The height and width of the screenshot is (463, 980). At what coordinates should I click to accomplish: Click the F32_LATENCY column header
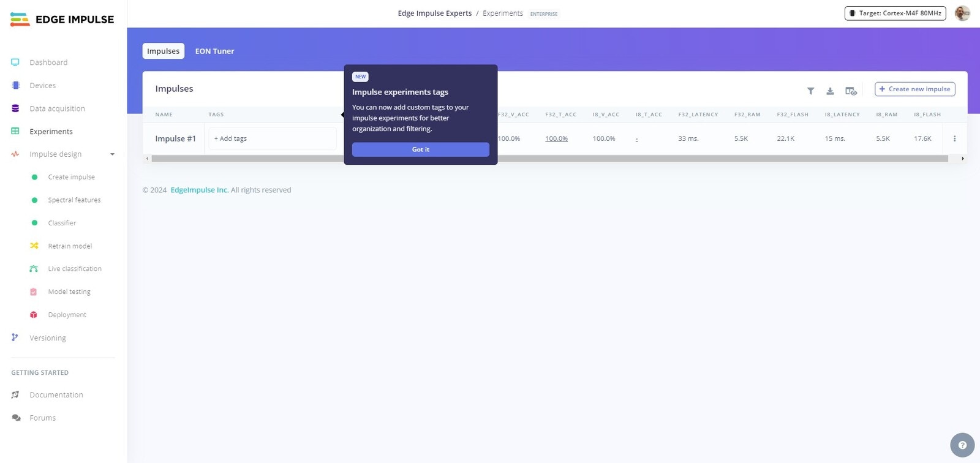[x=698, y=115]
